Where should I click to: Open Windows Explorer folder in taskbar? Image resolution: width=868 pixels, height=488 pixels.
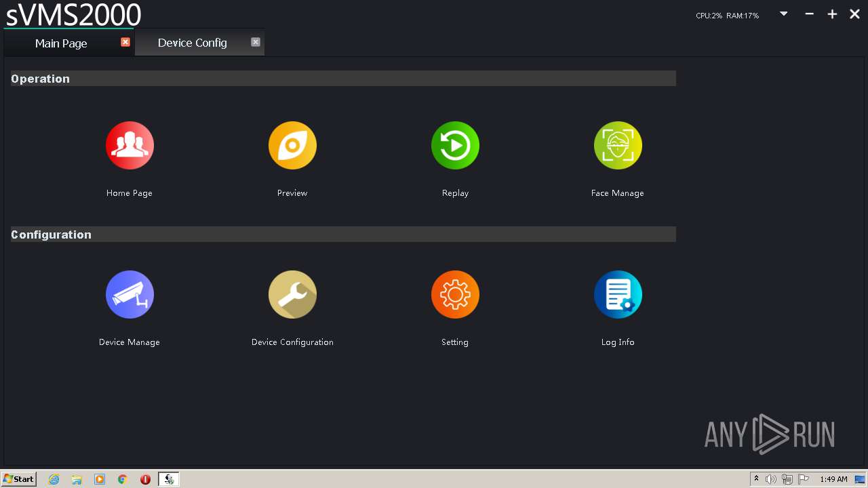tap(77, 479)
